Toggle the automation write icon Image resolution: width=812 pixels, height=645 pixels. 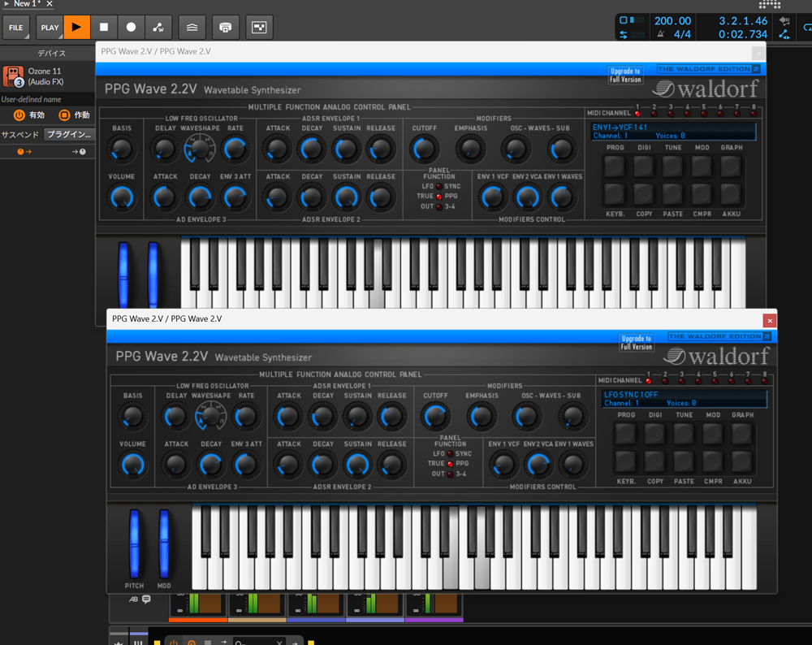[158, 27]
